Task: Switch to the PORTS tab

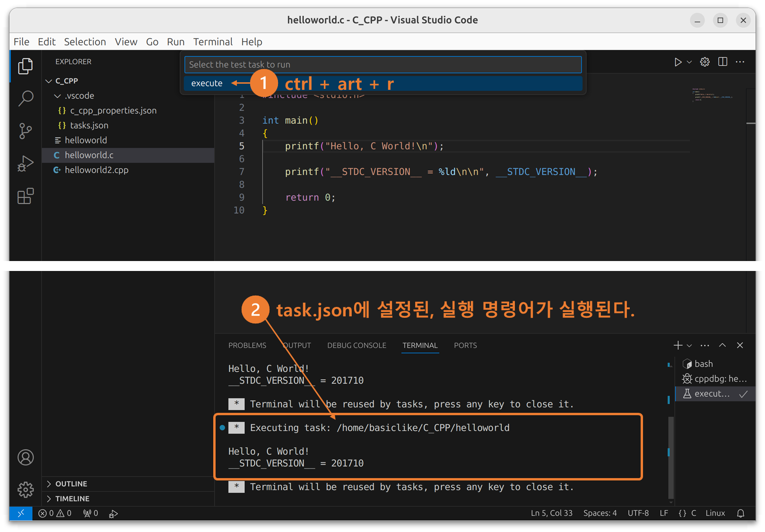Action: [x=465, y=346]
